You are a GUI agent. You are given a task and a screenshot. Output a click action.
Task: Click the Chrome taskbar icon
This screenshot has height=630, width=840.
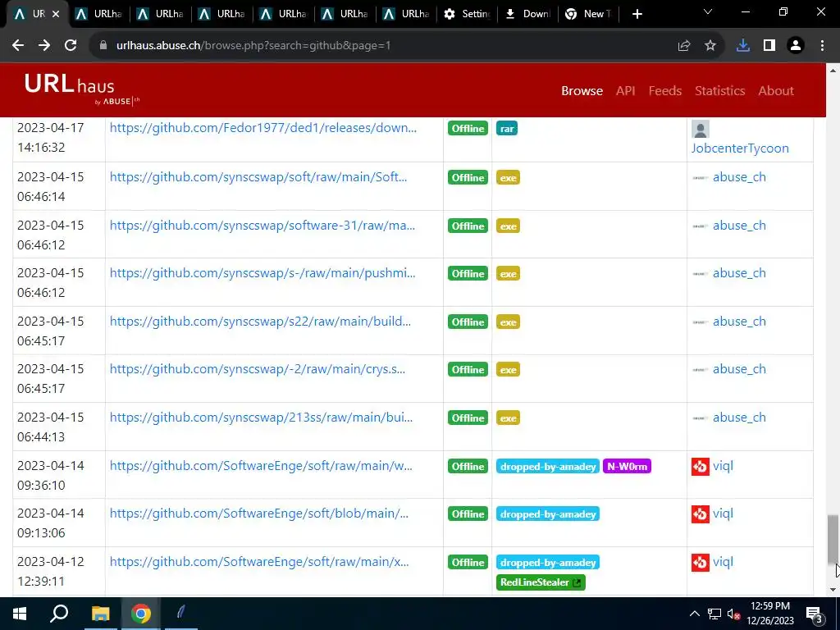(x=141, y=614)
